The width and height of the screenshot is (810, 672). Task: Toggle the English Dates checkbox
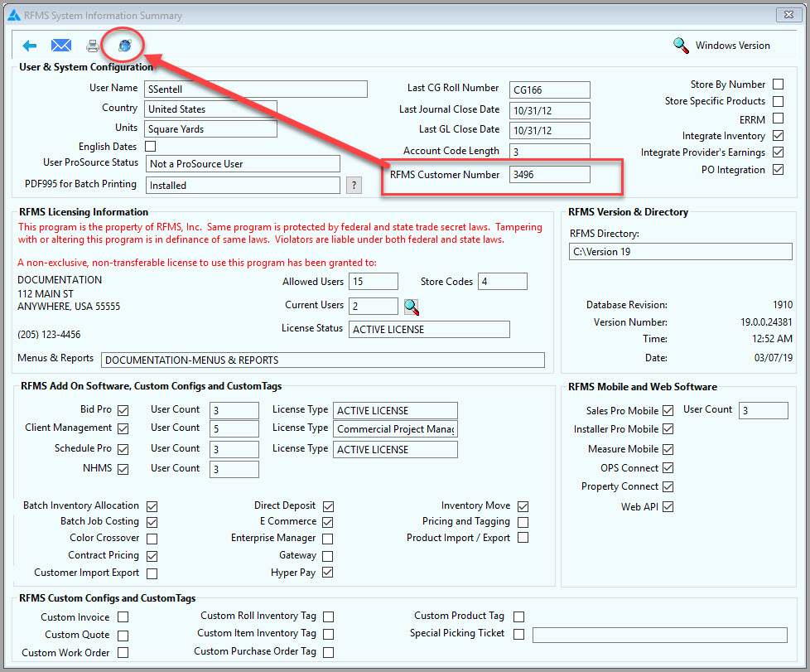click(x=151, y=147)
